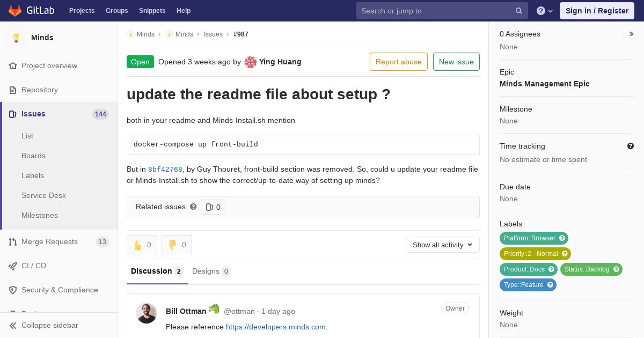Give a thumbs down reaction
This screenshot has height=338, width=644.
pos(177,245)
